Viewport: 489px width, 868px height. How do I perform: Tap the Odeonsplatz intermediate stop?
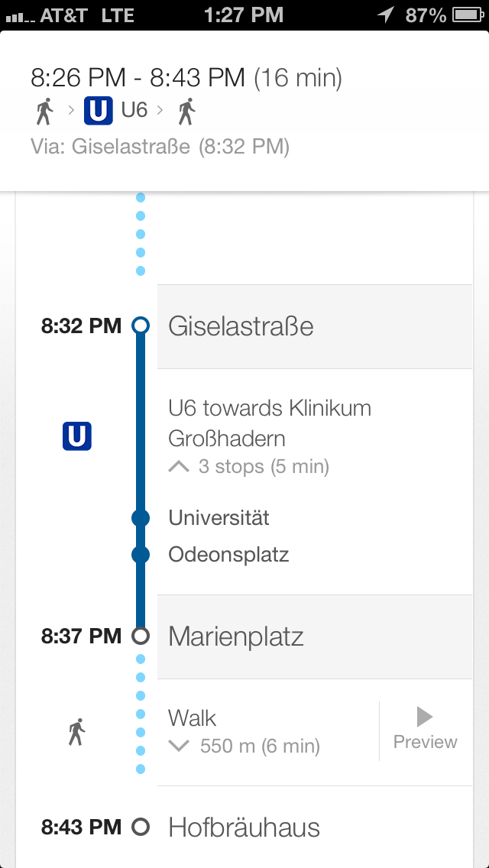228,554
